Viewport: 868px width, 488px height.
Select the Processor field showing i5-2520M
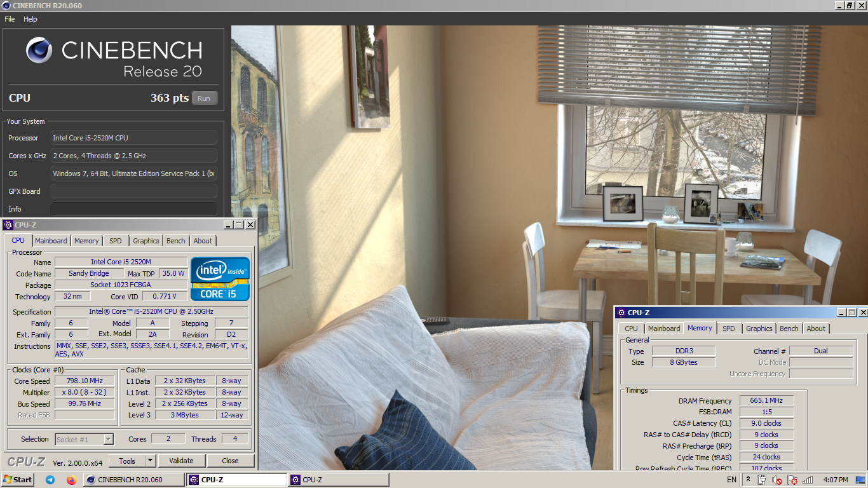(133, 138)
